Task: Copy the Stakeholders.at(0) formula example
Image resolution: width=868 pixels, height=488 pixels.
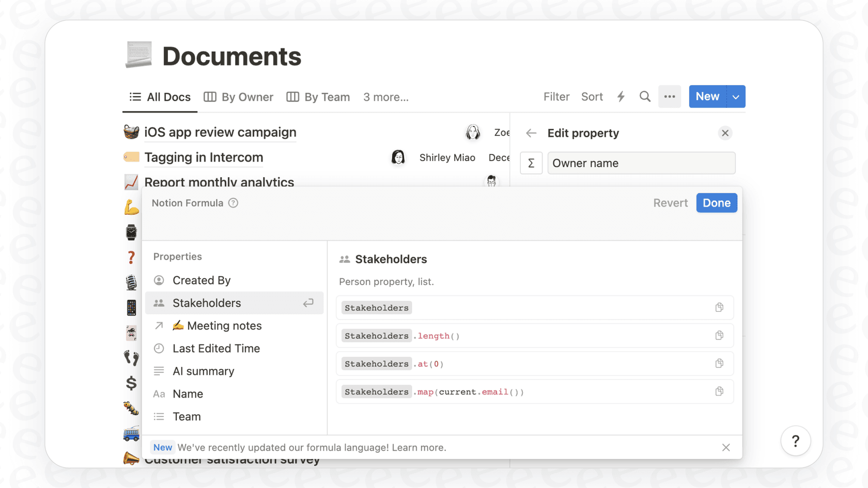Action: tap(719, 363)
